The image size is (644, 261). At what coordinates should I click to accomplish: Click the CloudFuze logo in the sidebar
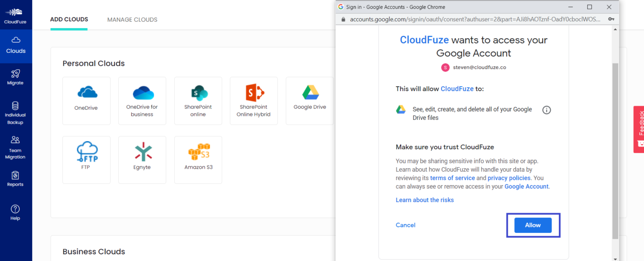point(16,16)
